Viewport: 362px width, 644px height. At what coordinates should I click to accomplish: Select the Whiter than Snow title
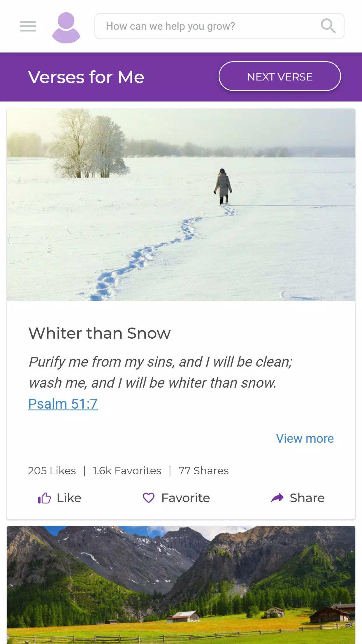click(99, 333)
